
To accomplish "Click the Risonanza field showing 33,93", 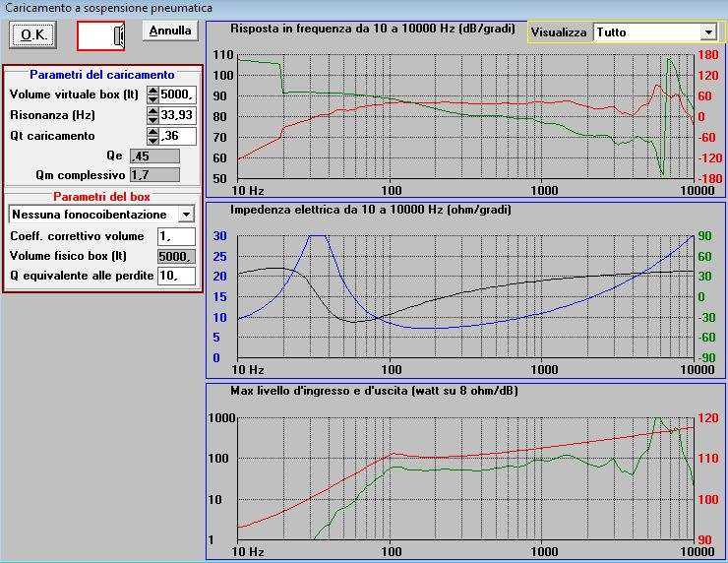I will (x=177, y=115).
